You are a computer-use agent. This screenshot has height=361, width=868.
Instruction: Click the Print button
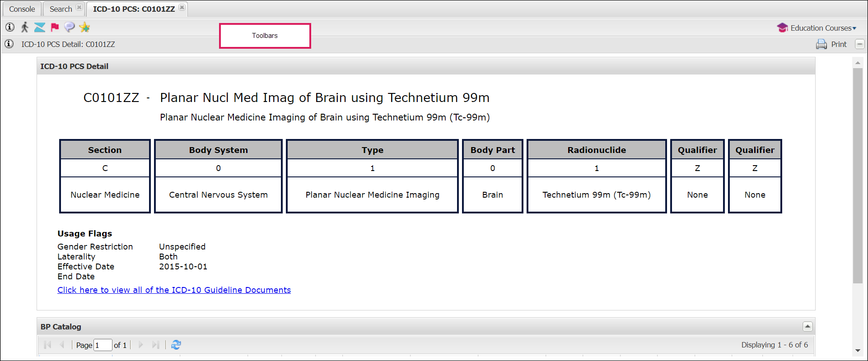point(831,44)
